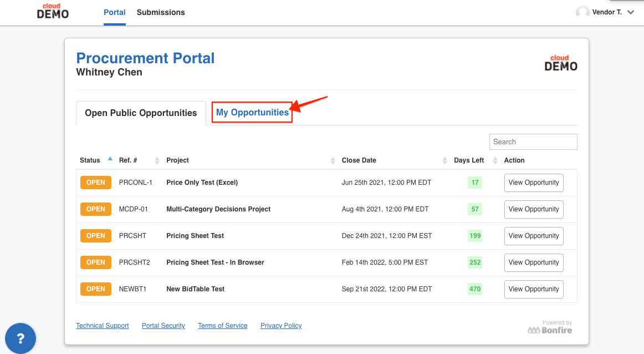This screenshot has height=354, width=644.
Task: Sort table by Project column arrows
Action: click(x=333, y=160)
